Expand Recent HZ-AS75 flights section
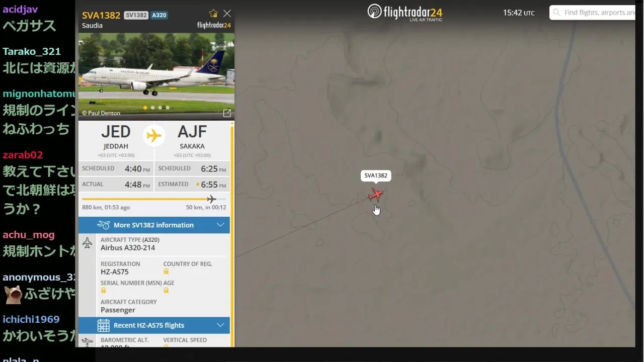This screenshot has width=644, height=362. tap(154, 325)
